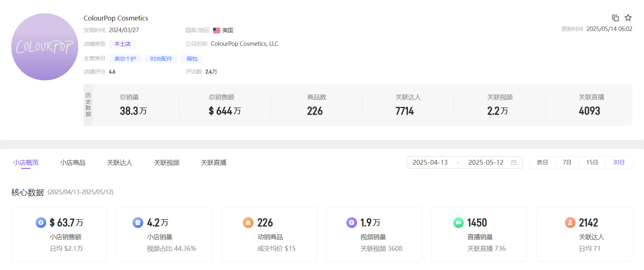Click the 美妆个护 category tag
Viewport: 644px width, 270px height.
[125, 59]
